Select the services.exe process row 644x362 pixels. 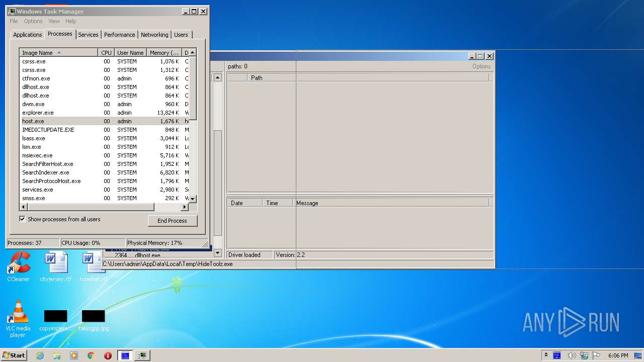tap(104, 190)
